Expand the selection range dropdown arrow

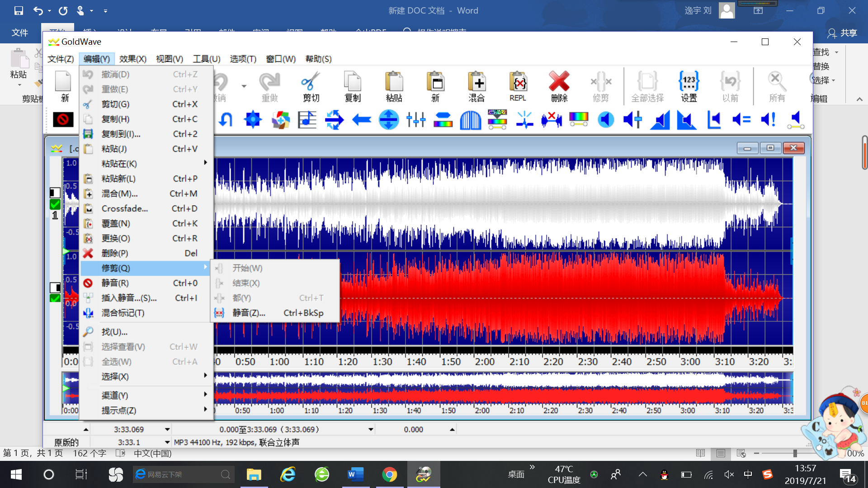pyautogui.click(x=371, y=429)
